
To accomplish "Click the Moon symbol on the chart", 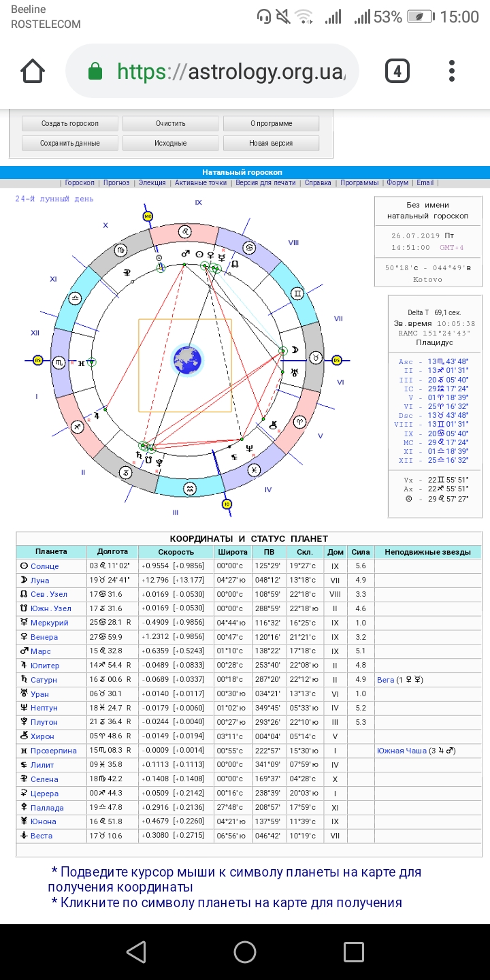I will [295, 349].
